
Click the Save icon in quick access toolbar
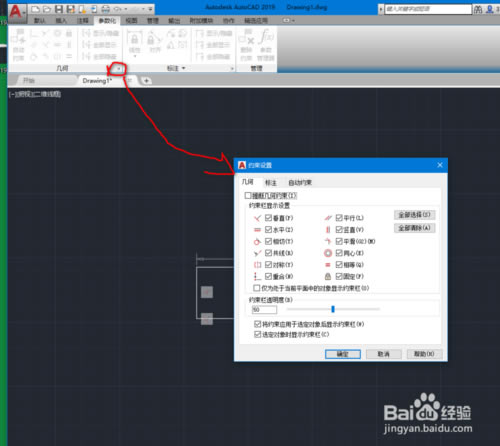59,9
